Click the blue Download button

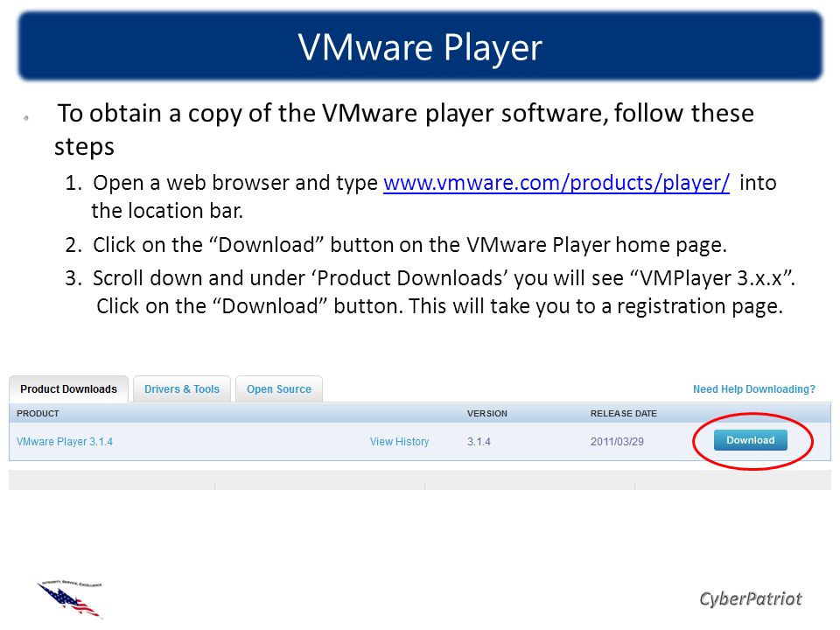coord(750,440)
